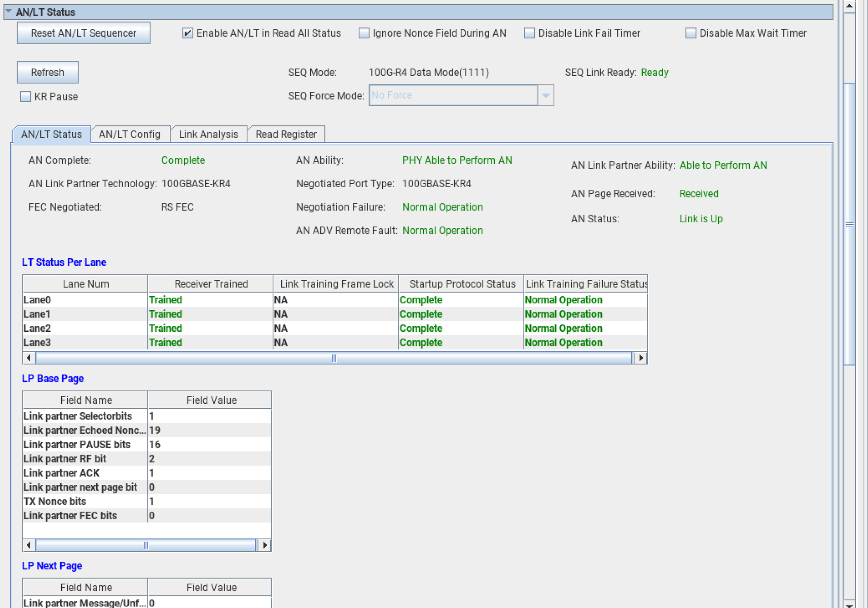The image size is (868, 608).
Task: Click the LT Status horizontal scrollbar thumb
Action: (334, 358)
